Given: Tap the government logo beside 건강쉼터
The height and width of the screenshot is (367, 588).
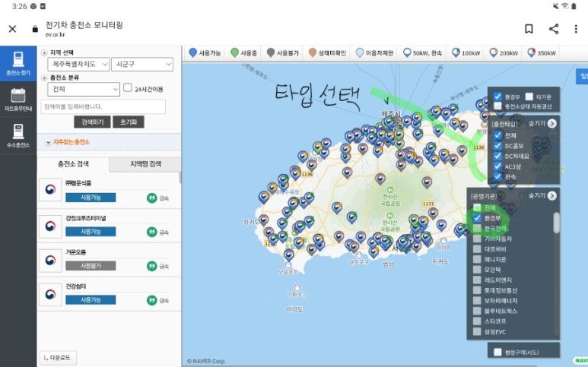Looking at the screenshot, I should pos(50,295).
